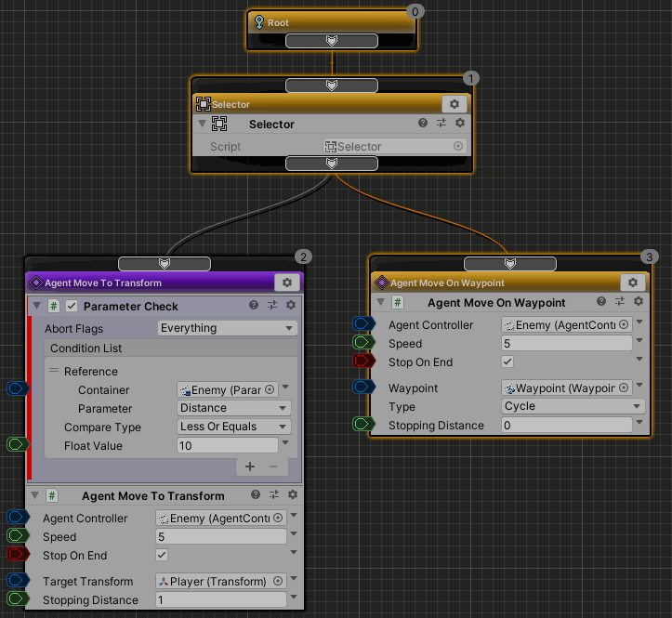Click node index badge 3
This screenshot has width=672, height=618.
650,256
